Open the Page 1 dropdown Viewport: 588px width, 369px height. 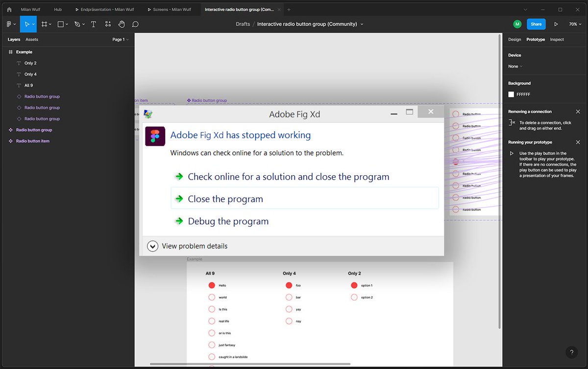(x=121, y=40)
